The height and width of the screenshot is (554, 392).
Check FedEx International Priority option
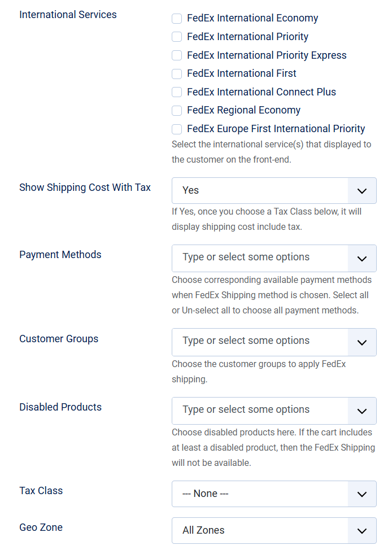177,37
